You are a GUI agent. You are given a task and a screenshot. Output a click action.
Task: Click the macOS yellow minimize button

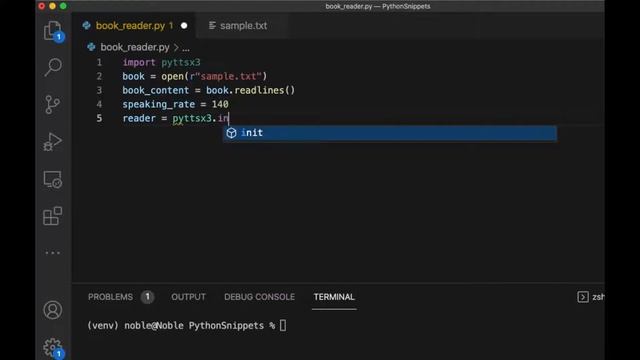pyautogui.click(x=52, y=6)
